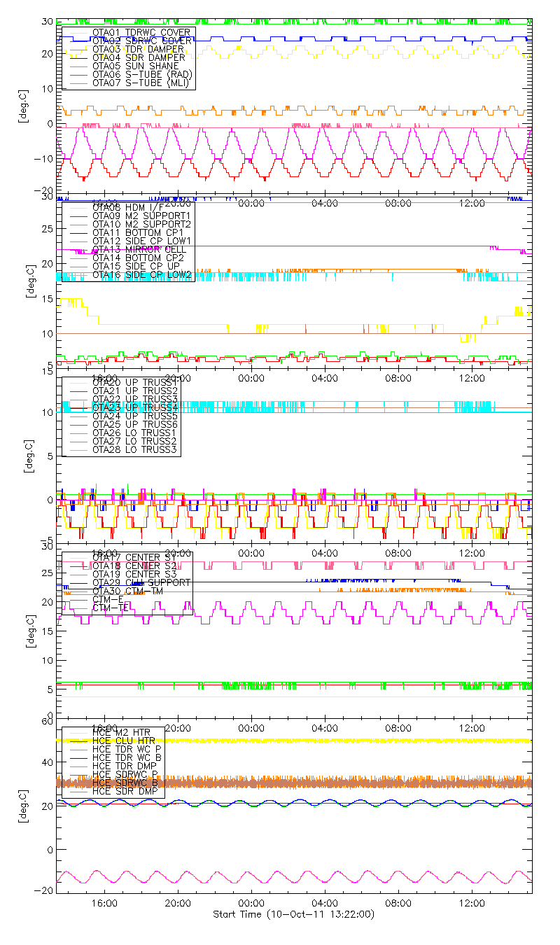Click the blue OTA04 SDR DAMPER color line
Screen dimensions: 560x945
click(x=77, y=57)
